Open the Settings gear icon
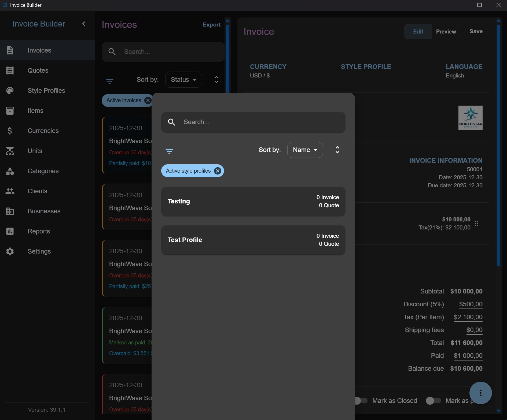Viewport: 507px width, 420px height. click(10, 251)
